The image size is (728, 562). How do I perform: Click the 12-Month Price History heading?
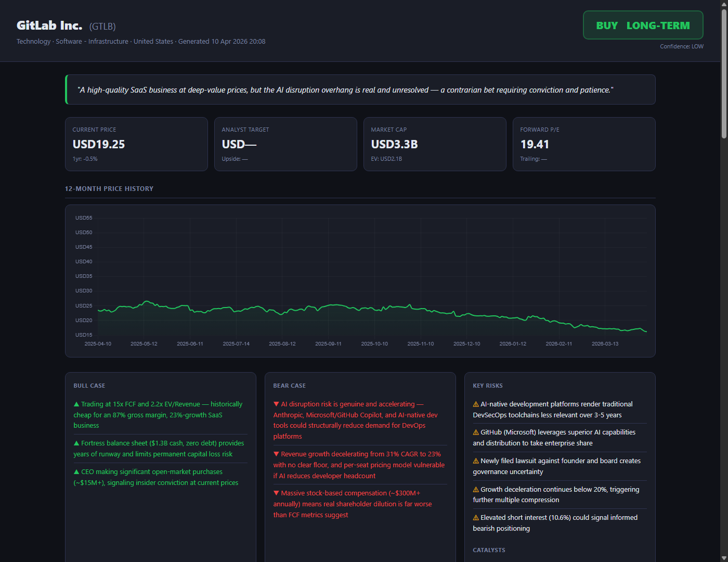click(109, 189)
